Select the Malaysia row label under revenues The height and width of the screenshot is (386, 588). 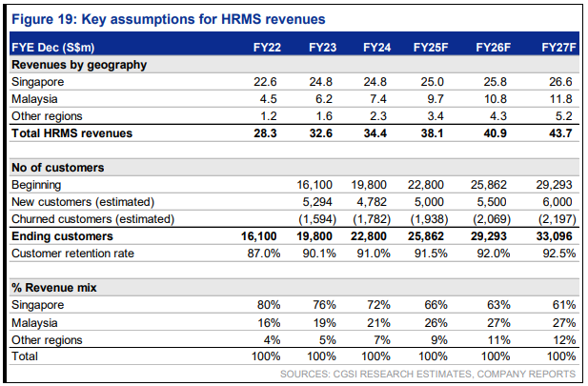(x=33, y=99)
